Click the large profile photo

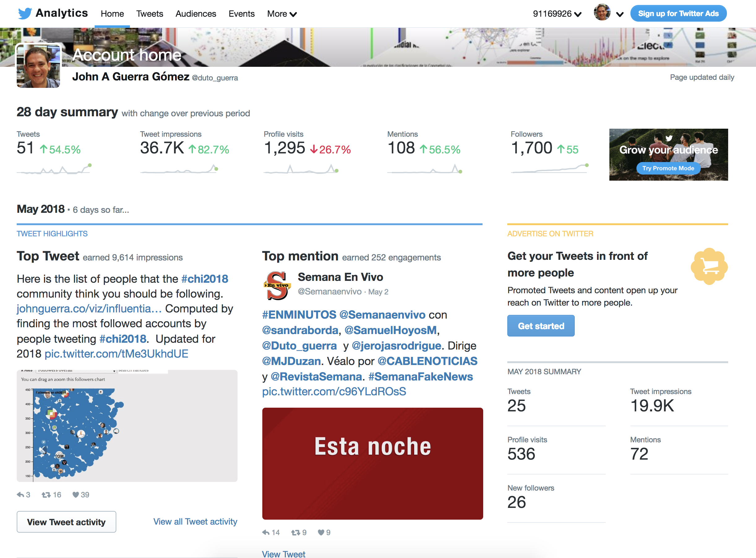click(x=39, y=66)
